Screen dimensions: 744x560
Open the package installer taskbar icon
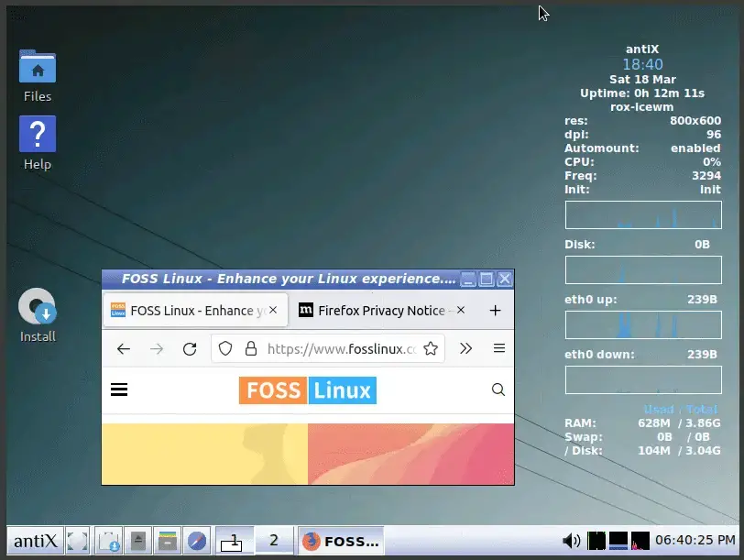tap(109, 541)
